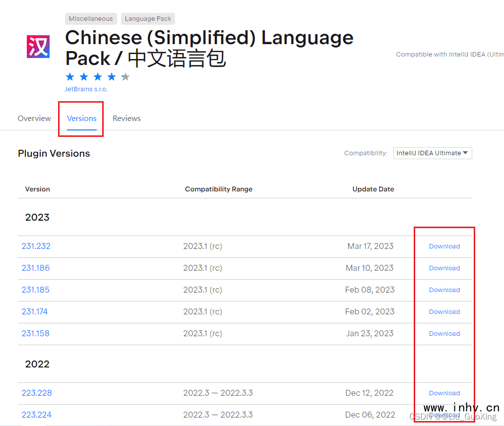
Task: Open the IntelliJ IDEA Ultimate compatibility dropdown
Action: pos(433,153)
